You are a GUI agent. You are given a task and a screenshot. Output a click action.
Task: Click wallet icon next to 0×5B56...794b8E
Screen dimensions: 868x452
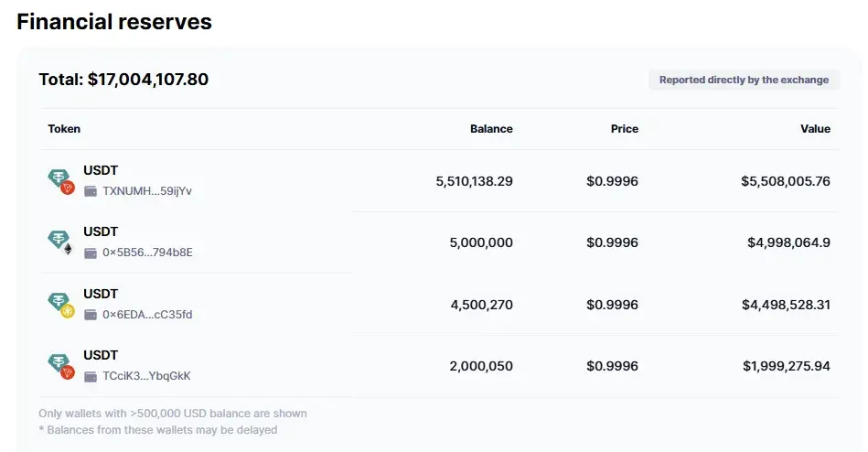91,253
